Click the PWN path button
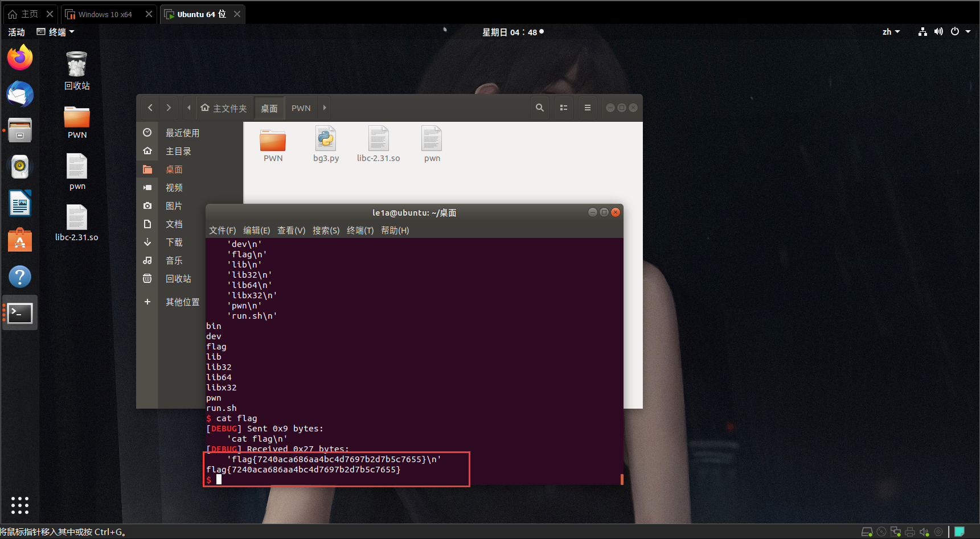Viewport: 980px width, 539px height. tap(301, 108)
